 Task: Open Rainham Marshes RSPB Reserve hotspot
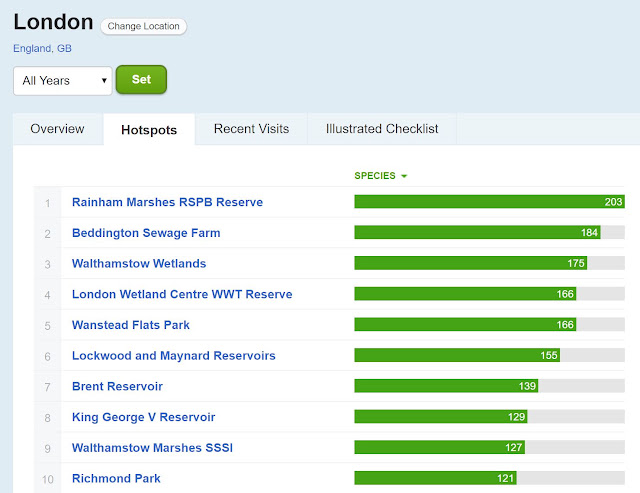167,202
